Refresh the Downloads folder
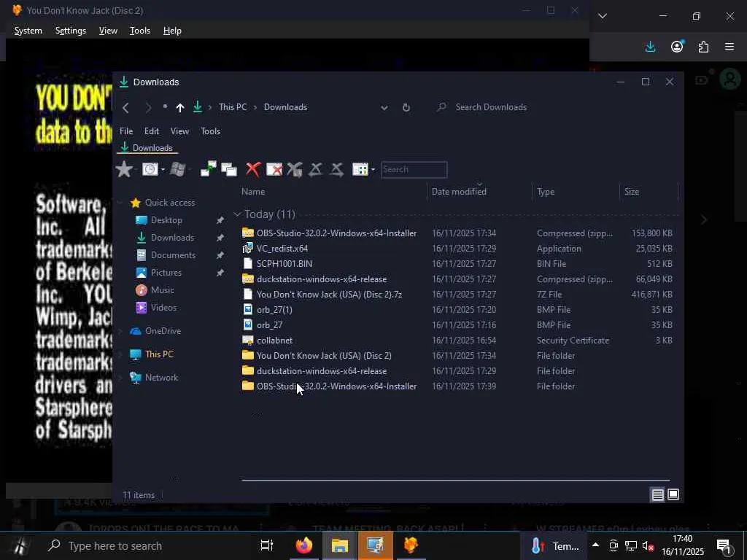The height and width of the screenshot is (560, 747). [x=406, y=108]
